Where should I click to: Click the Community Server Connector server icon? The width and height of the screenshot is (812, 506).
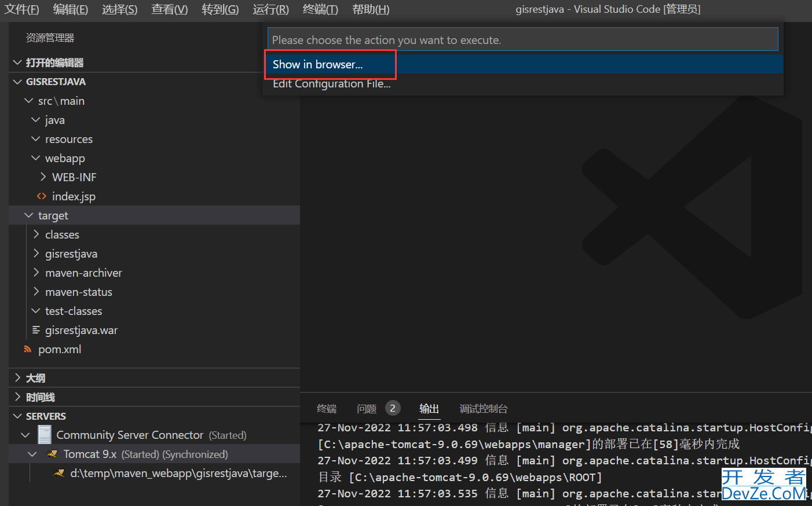pos(45,435)
